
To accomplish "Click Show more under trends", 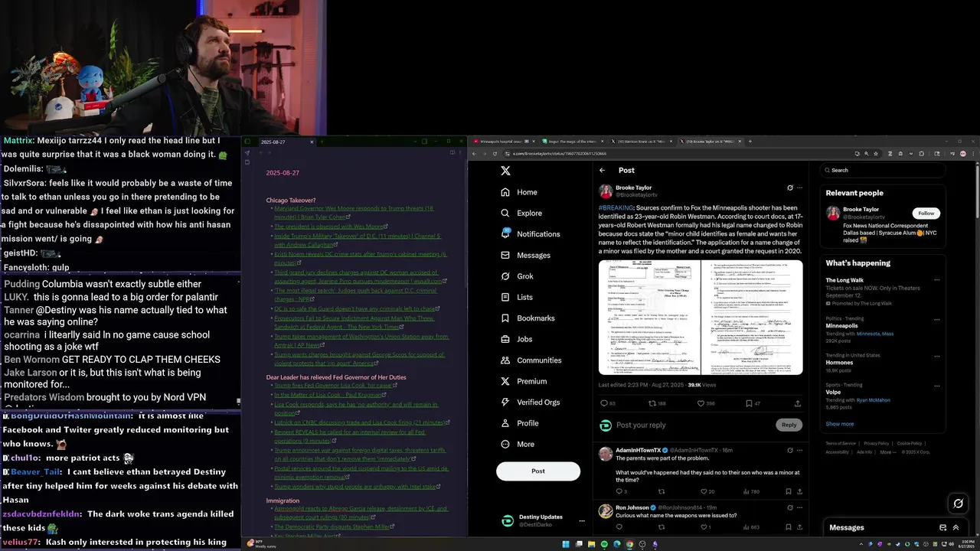I will click(840, 424).
